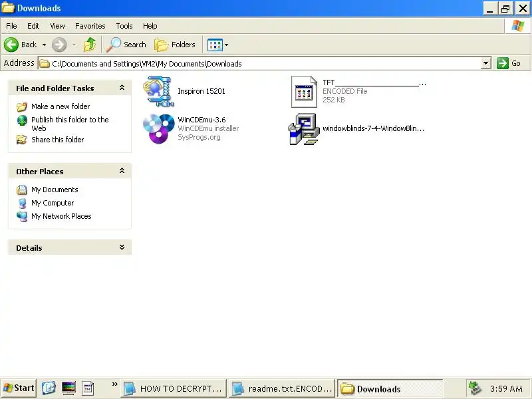This screenshot has width=532, height=399.
Task: Click the grayed Forward arrow button
Action: pos(59,45)
